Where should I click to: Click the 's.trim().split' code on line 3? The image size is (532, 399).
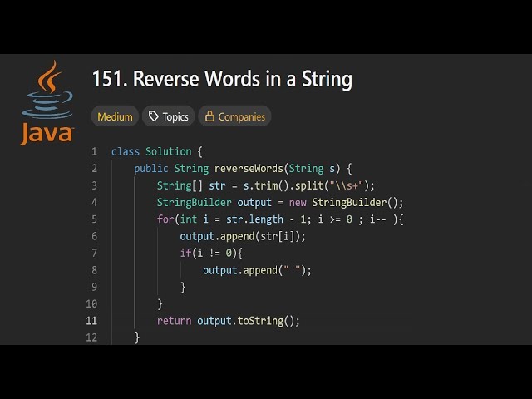[x=283, y=185]
